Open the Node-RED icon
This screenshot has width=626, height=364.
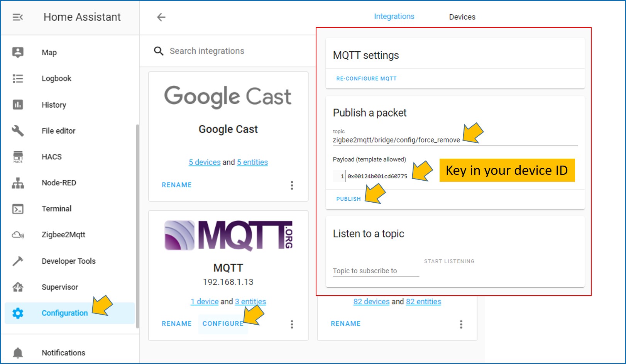(x=18, y=183)
